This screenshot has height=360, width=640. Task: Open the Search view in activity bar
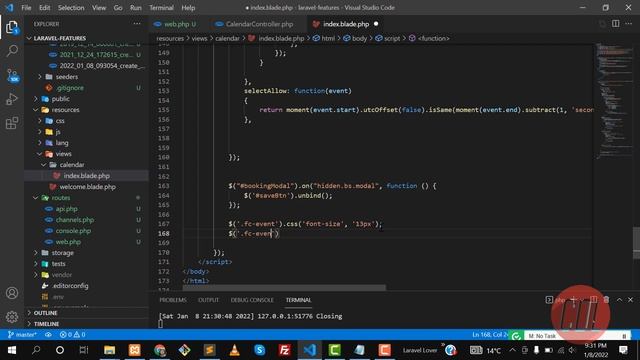click(x=12, y=51)
